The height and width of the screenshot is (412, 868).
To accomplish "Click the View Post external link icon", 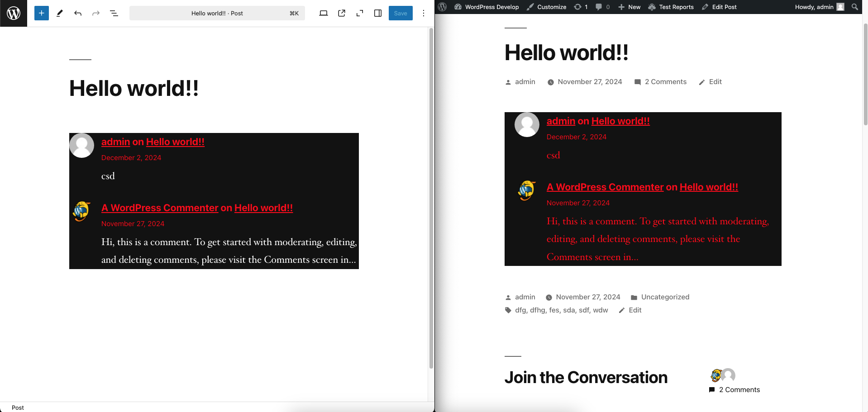I will click(342, 13).
